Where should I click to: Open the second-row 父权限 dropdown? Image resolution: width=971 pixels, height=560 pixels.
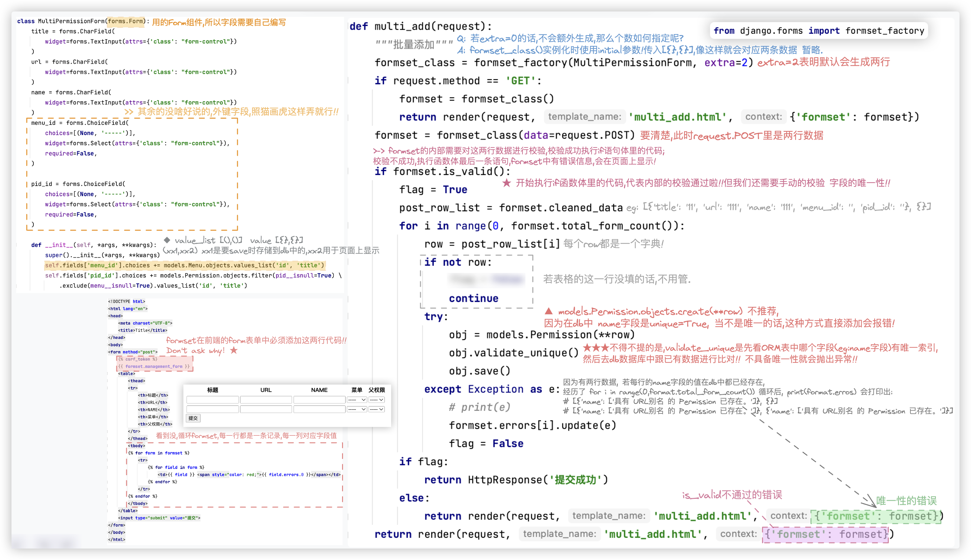(x=376, y=409)
